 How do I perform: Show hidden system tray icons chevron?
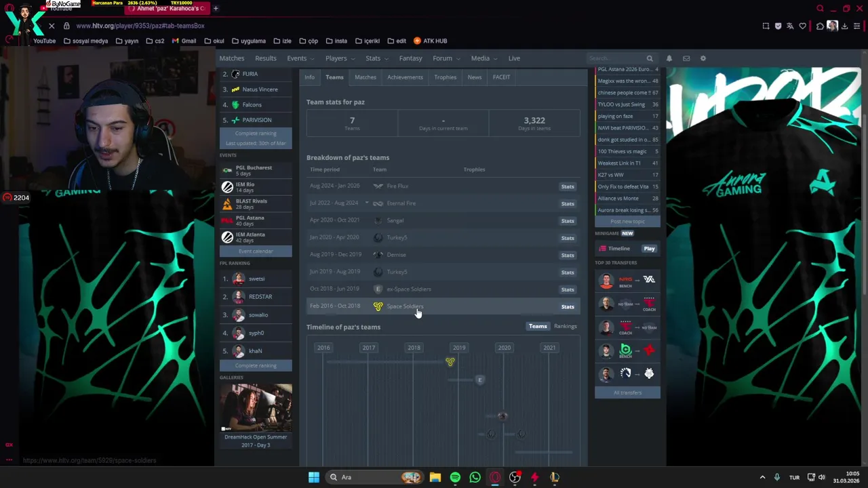point(762,477)
